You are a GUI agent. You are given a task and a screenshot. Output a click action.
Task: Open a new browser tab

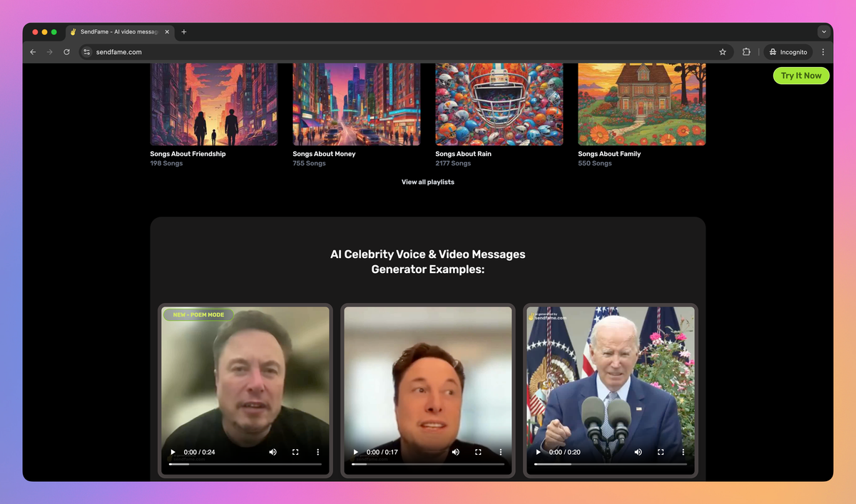[183, 32]
